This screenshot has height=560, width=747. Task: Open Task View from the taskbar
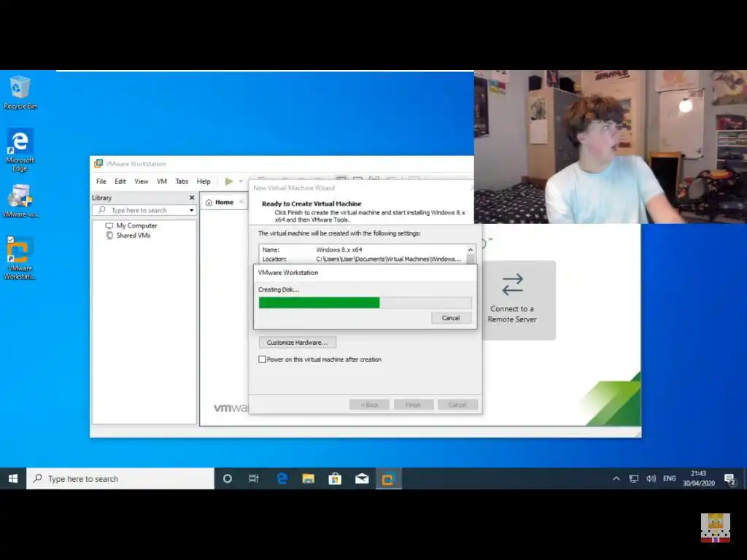[x=253, y=478]
